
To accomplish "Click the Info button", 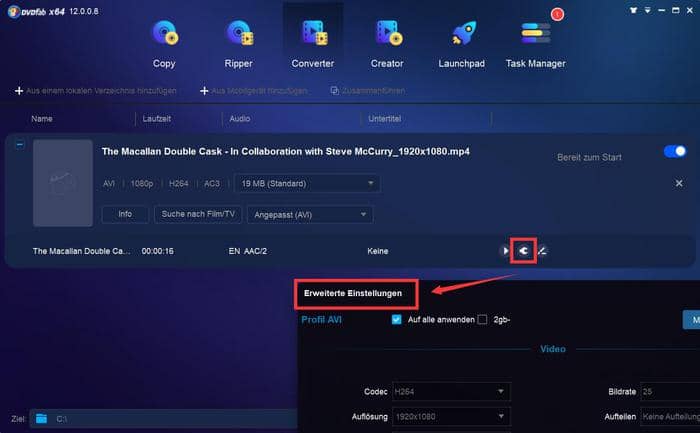I will [x=125, y=214].
